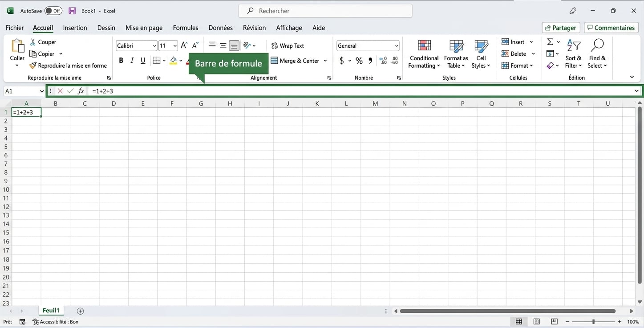
Task: Toggle Wrap Text
Action: pyautogui.click(x=288, y=45)
